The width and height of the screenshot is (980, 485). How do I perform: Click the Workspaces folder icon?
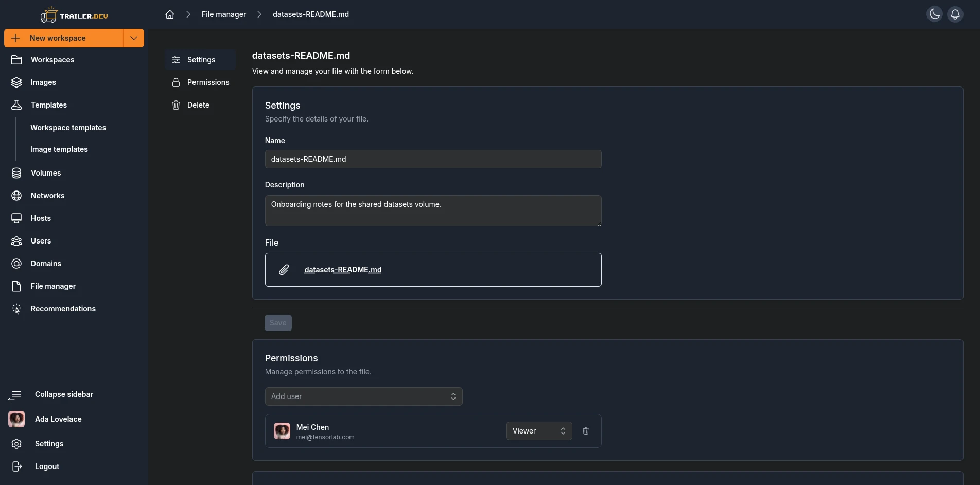16,60
